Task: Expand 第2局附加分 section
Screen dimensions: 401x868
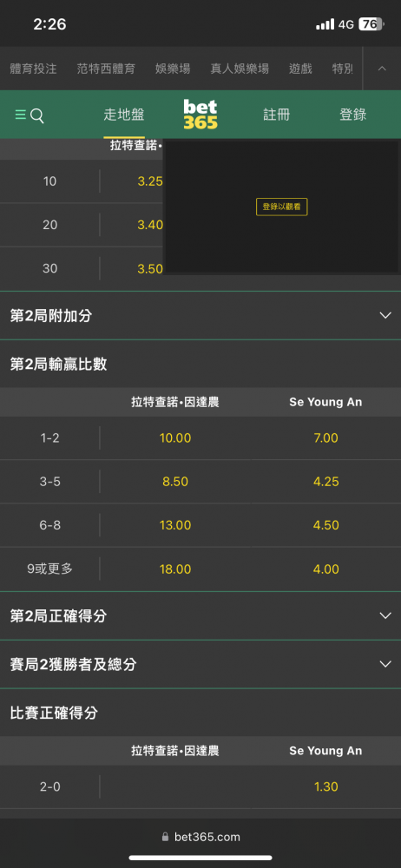Action: pos(200,316)
